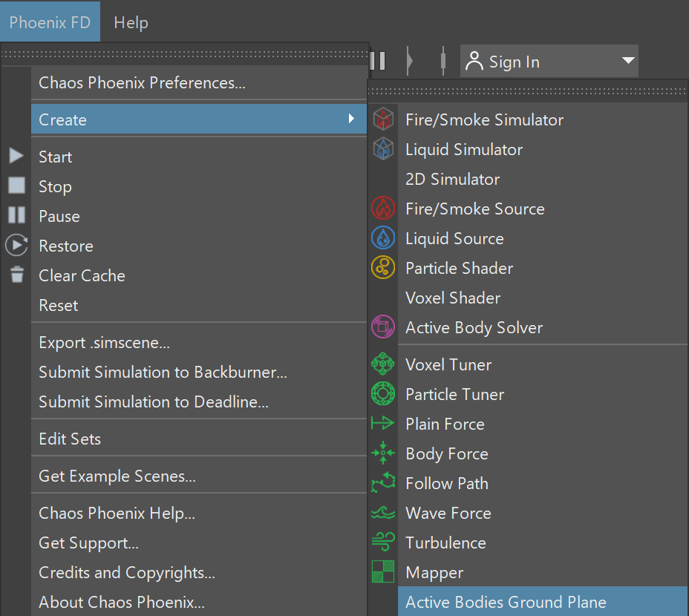The width and height of the screenshot is (689, 616).
Task: Click the Clear Cache trash icon
Action: 17,274
